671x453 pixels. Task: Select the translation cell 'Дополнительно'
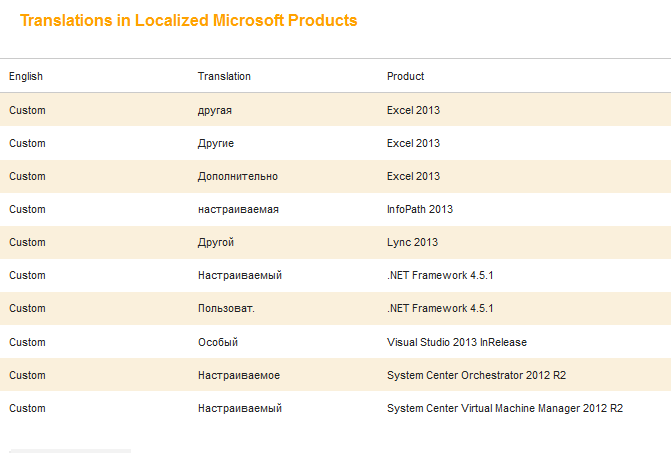coord(238,176)
